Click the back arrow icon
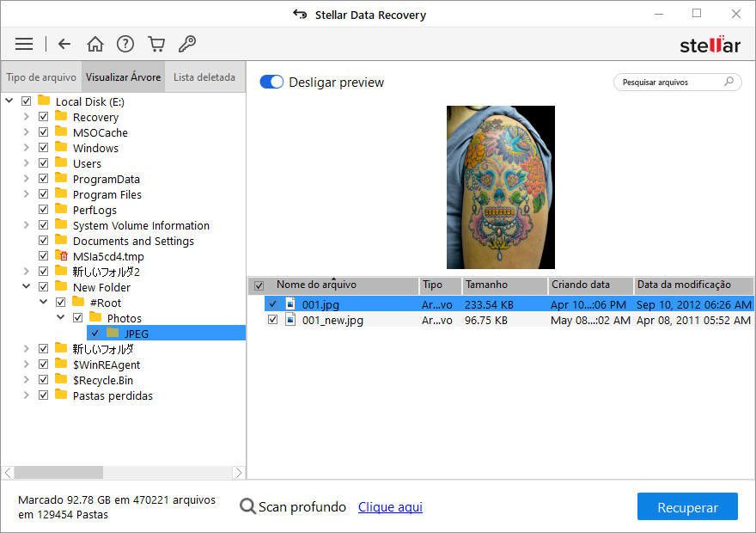This screenshot has width=756, height=533. [x=64, y=44]
